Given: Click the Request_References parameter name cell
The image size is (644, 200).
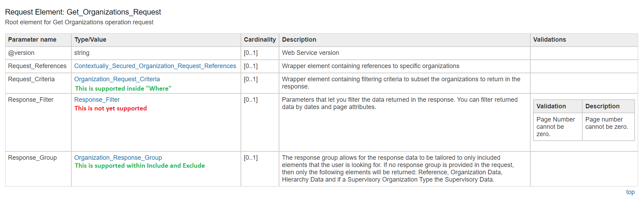Looking at the screenshot, I should [37, 66].
